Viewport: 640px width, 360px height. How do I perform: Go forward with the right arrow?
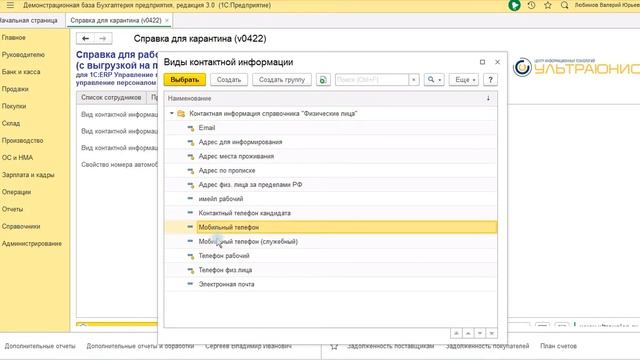pyautogui.click(x=103, y=38)
